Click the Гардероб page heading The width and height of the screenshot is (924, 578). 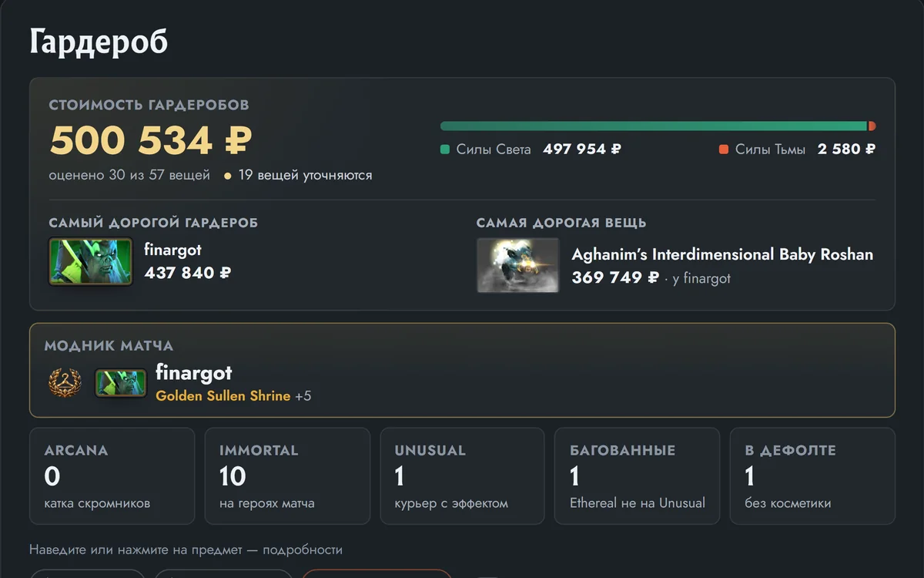[99, 42]
